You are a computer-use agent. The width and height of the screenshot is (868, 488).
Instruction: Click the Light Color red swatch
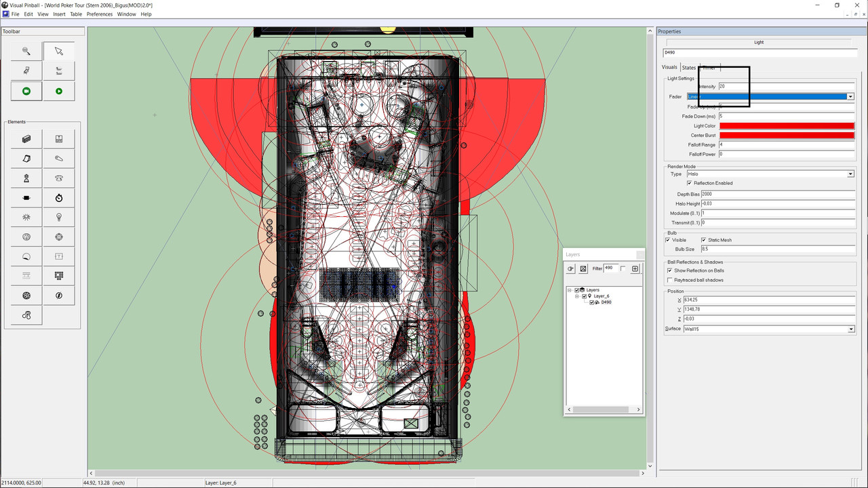[x=787, y=126]
